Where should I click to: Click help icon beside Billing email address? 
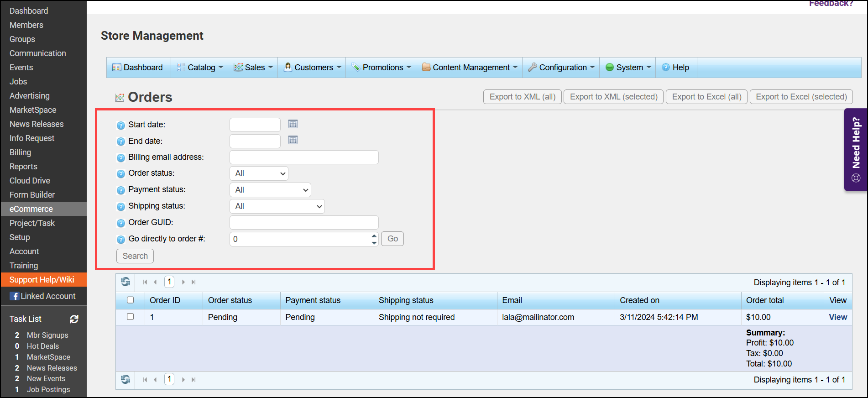[121, 158]
